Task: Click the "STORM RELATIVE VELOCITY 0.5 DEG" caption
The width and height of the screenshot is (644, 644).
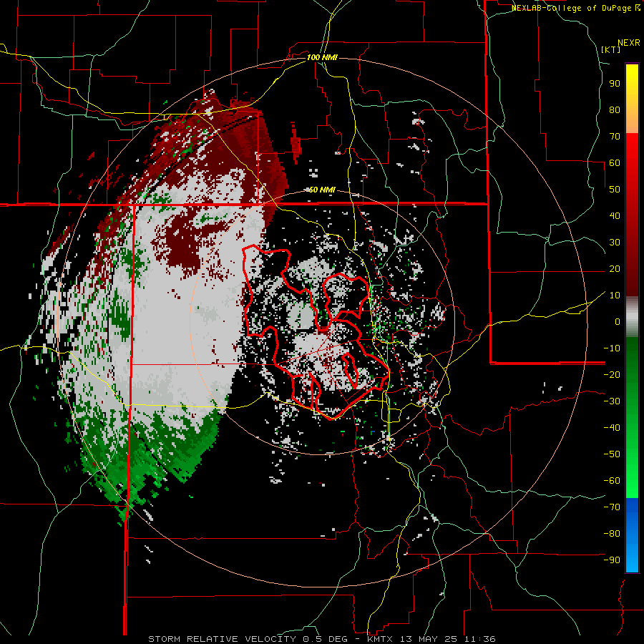Action: click(248, 639)
